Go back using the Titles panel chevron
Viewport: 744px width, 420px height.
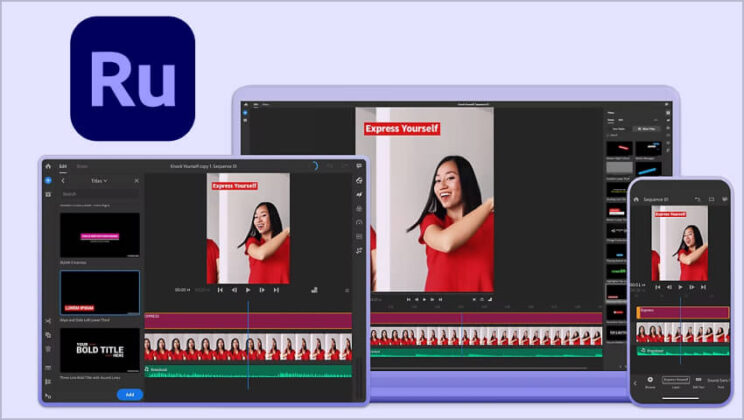point(63,181)
